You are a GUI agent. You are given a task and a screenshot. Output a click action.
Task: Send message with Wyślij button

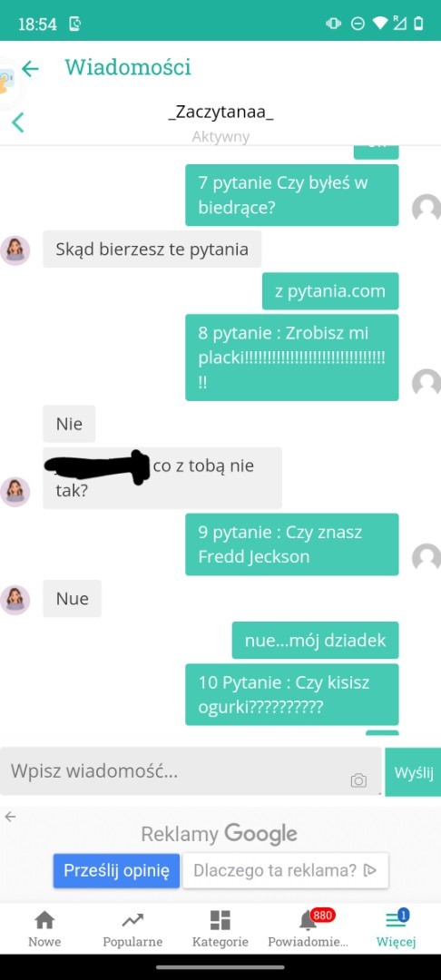tap(413, 772)
